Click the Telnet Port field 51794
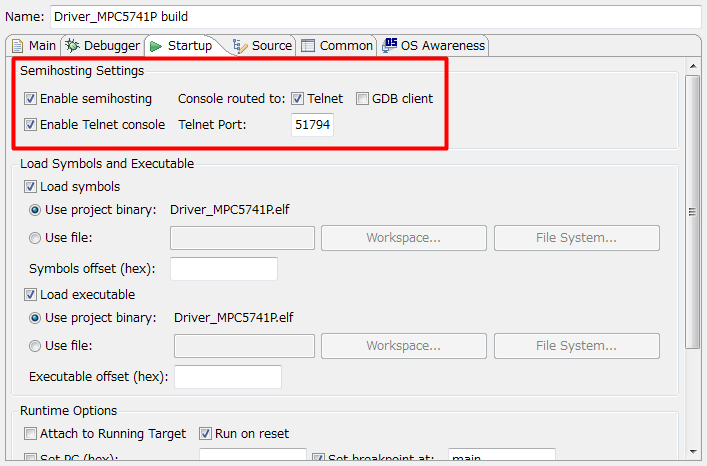The height and width of the screenshot is (466, 707). [312, 124]
